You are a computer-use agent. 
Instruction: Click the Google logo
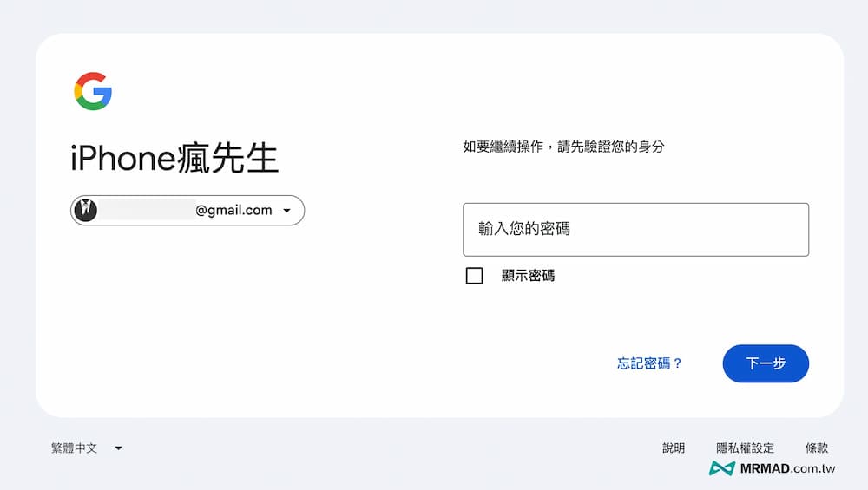(x=93, y=92)
